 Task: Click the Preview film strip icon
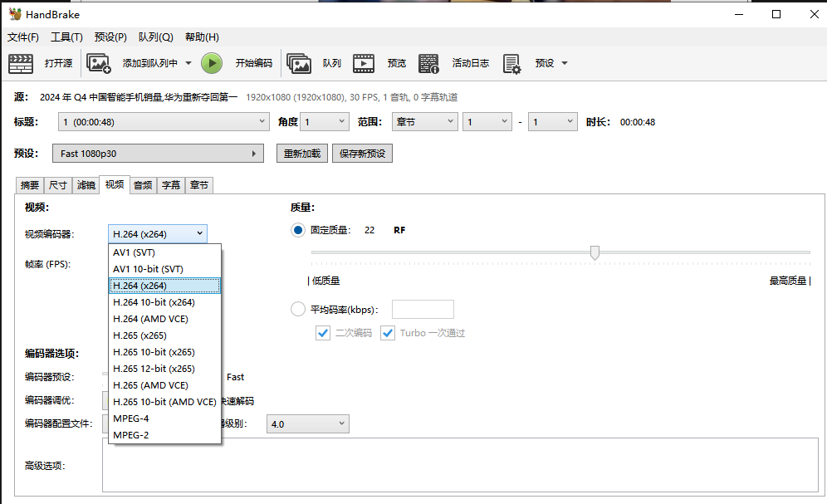point(364,63)
